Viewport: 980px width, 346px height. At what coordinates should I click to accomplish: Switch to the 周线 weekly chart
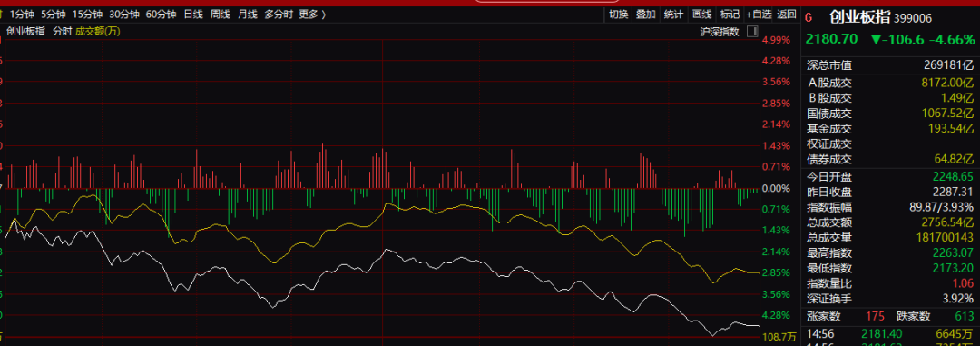pyautogui.click(x=220, y=15)
